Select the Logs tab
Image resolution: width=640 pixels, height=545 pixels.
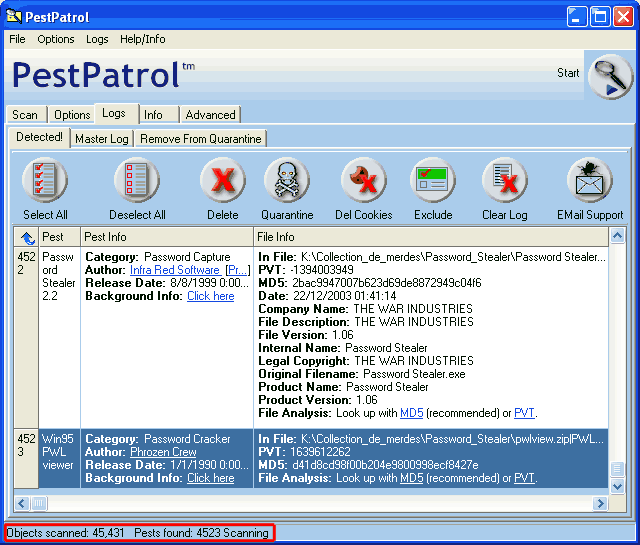117,113
